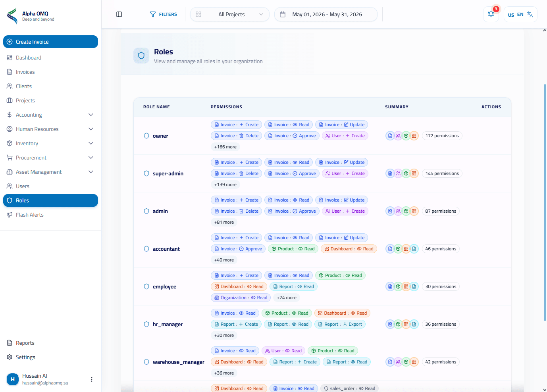
Task: Click the super-admin role shield icon
Action: [146, 173]
